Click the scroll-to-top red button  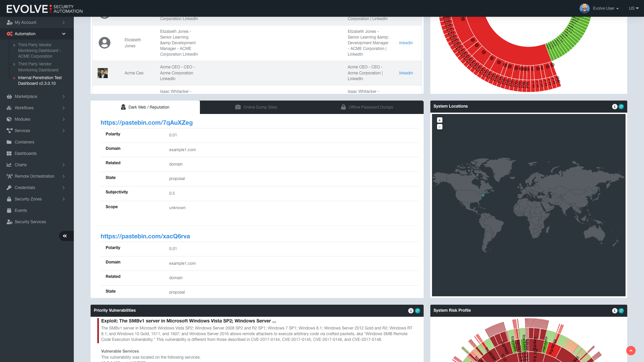click(631, 351)
